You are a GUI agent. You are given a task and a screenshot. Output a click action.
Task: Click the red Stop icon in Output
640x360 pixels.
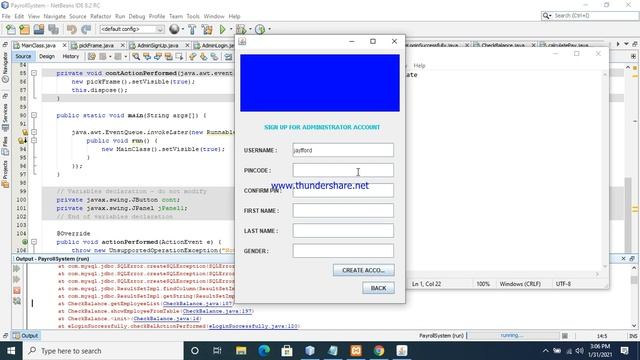(17, 291)
